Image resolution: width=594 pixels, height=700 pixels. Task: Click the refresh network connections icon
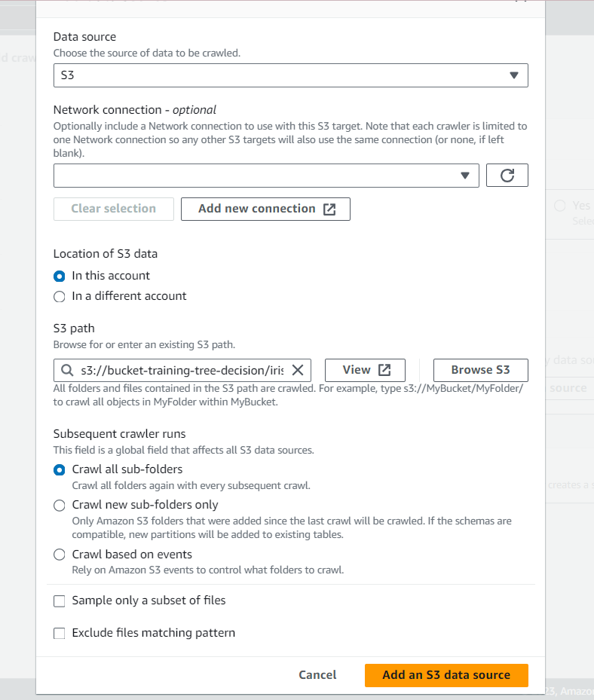pos(507,176)
